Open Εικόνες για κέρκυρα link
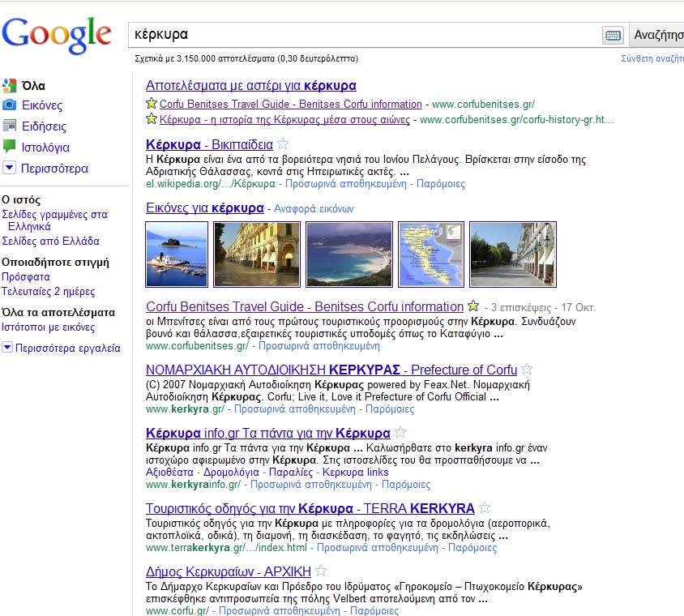684x616 pixels. pos(205,208)
